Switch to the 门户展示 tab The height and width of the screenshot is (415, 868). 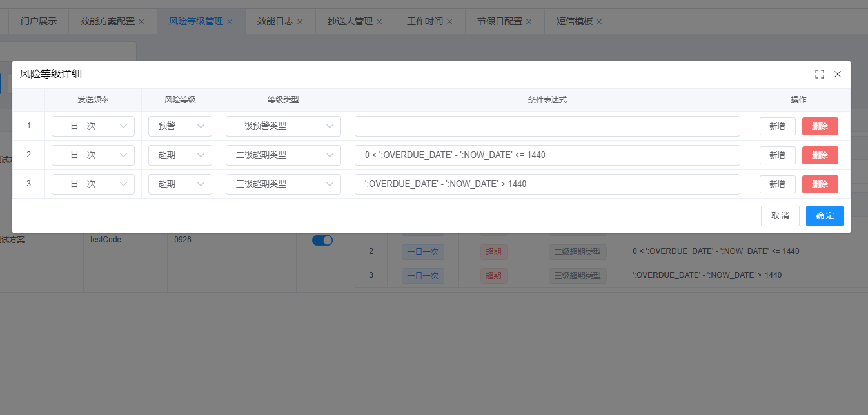39,21
